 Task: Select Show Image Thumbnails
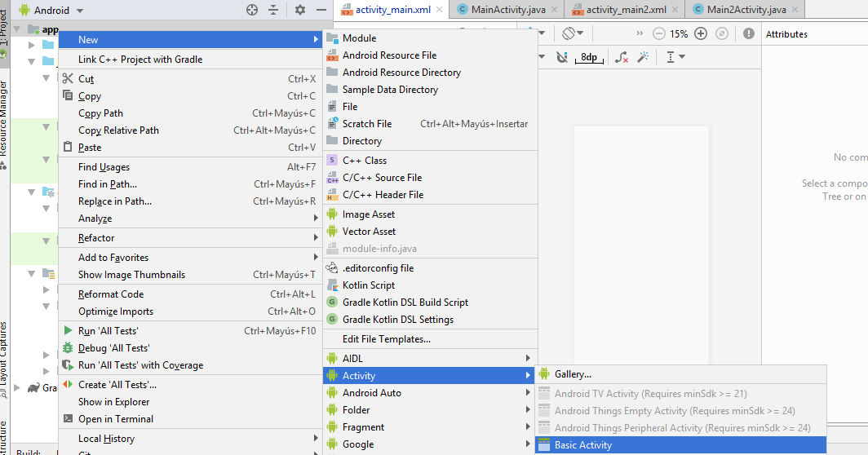tap(190, 275)
